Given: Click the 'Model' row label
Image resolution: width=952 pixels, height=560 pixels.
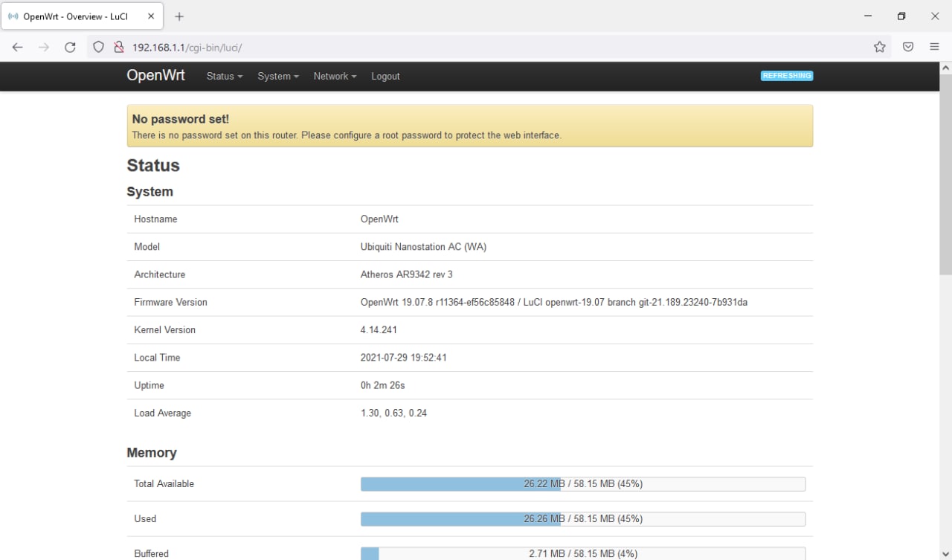Looking at the screenshot, I should (147, 247).
